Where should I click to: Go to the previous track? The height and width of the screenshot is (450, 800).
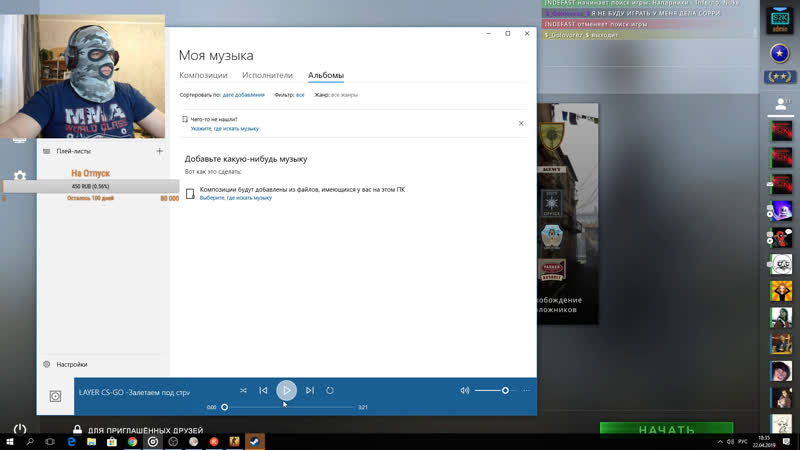pyautogui.click(x=263, y=390)
